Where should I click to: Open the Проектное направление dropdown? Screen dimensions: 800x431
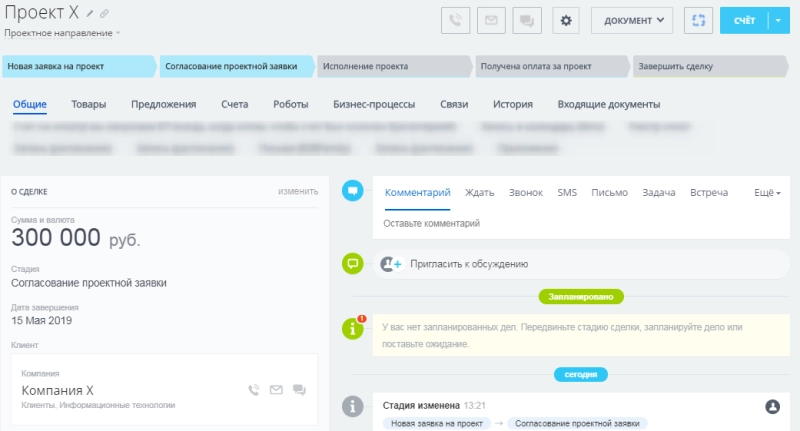click(x=62, y=33)
